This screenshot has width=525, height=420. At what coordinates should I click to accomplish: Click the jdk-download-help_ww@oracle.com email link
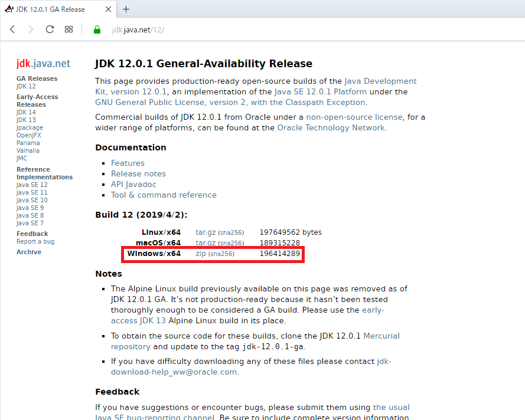251,366
